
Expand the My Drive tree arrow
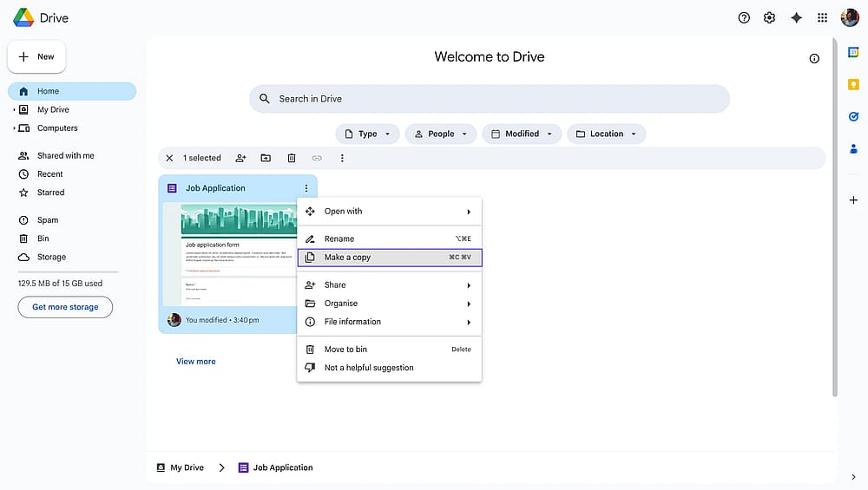pyautogui.click(x=14, y=110)
